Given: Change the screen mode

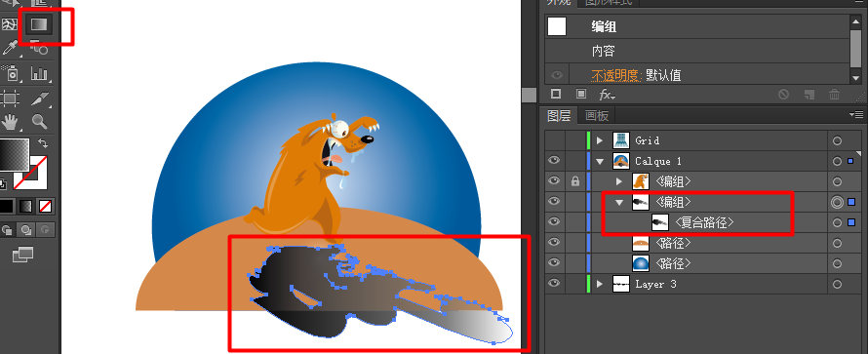Looking at the screenshot, I should pyautogui.click(x=22, y=255).
